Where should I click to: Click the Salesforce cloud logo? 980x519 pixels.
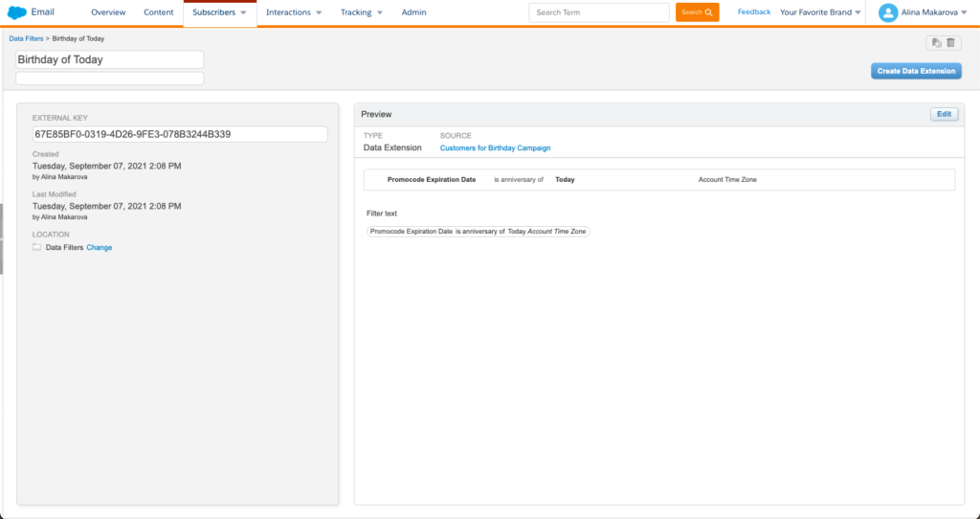pyautogui.click(x=16, y=12)
